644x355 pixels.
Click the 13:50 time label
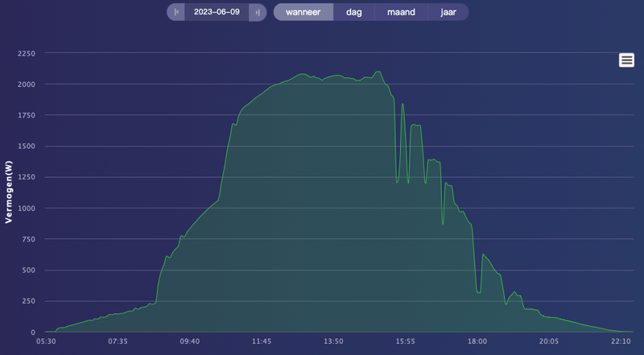(333, 341)
